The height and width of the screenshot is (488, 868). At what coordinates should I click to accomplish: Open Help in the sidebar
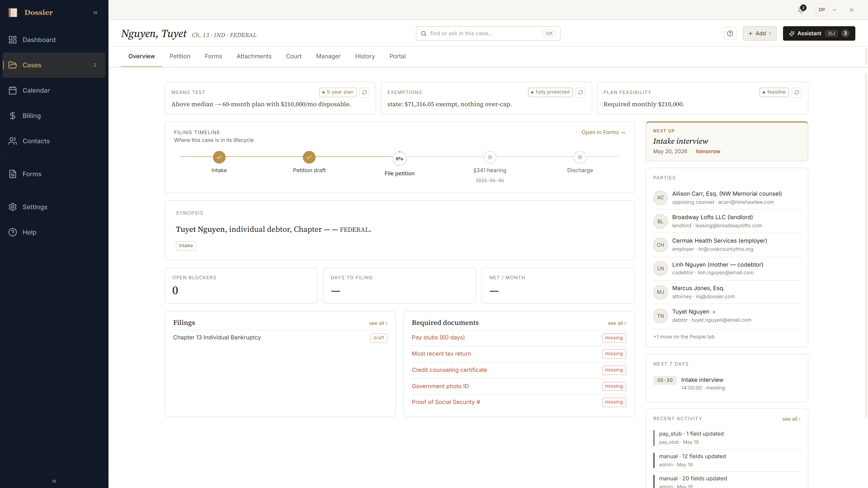click(54, 232)
